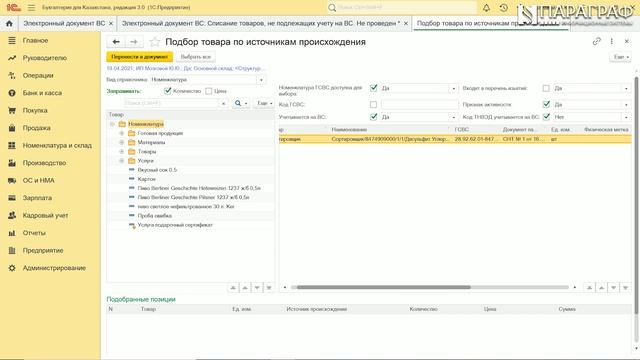640x360 pixels.
Task: Collapse the Номенклатура root folder
Action: pyautogui.click(x=112, y=124)
